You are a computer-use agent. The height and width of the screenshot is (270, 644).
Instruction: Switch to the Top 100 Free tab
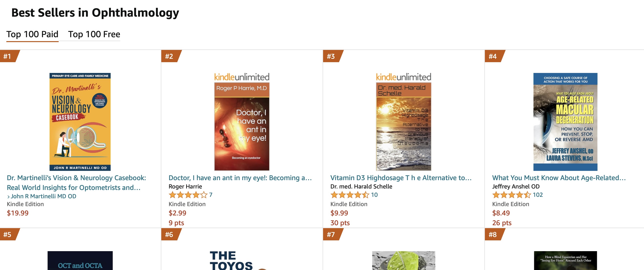94,34
